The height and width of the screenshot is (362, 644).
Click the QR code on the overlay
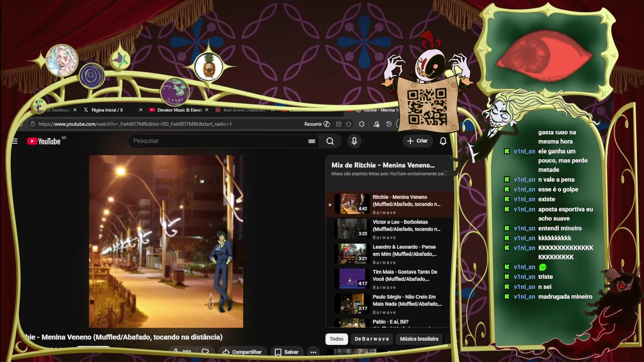[427, 107]
